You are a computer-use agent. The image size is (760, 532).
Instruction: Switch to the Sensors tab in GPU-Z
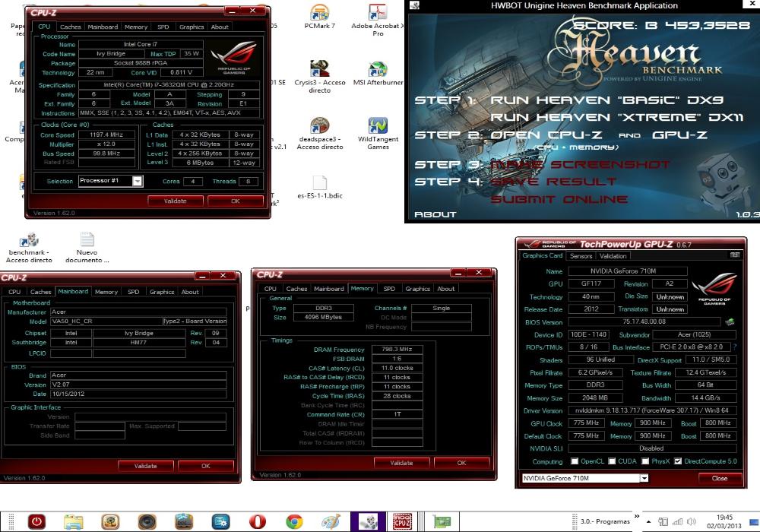[x=581, y=256]
